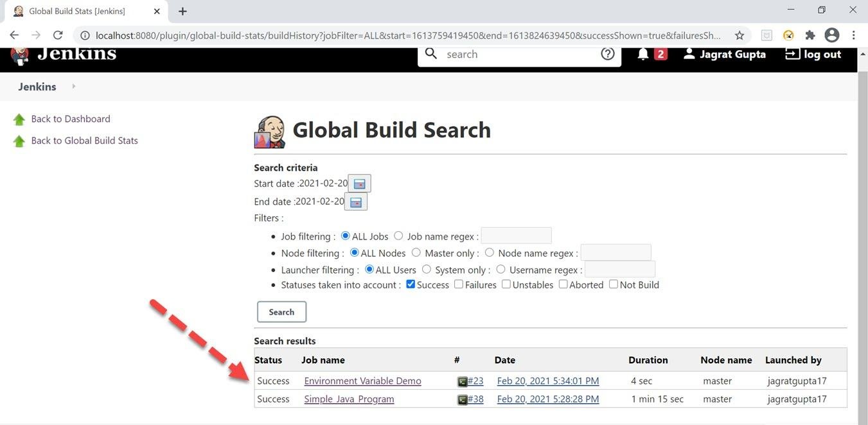Select Node name regex radio button

point(490,252)
